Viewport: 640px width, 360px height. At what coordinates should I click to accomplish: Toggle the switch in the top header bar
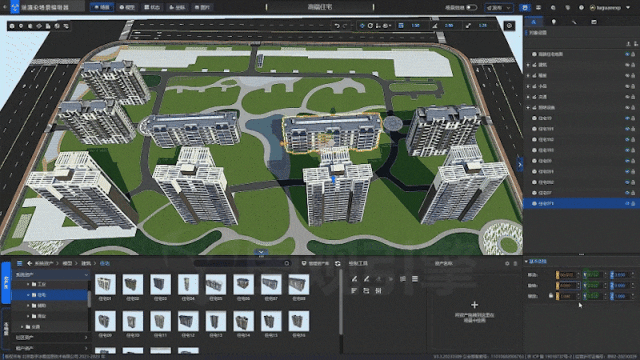point(471,7)
